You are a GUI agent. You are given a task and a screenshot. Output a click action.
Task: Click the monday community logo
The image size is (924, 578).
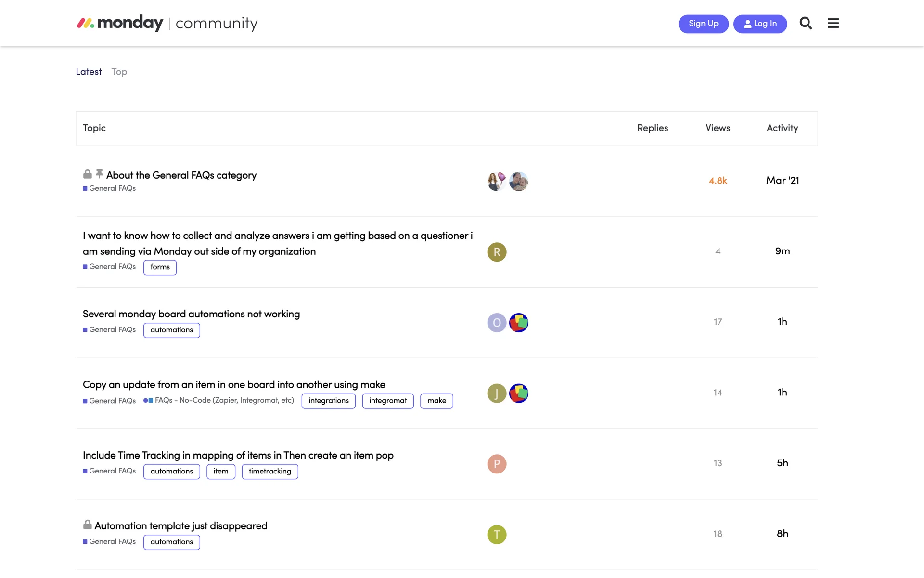[167, 23]
